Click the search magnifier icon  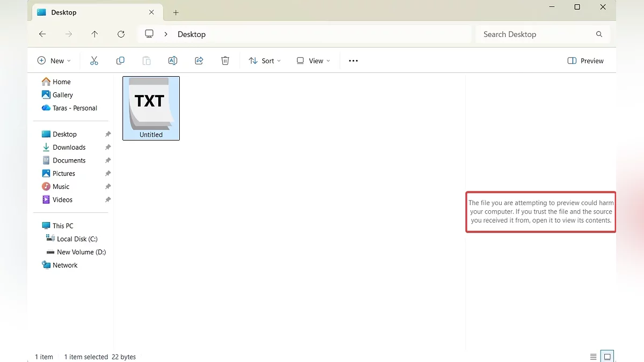(x=599, y=34)
